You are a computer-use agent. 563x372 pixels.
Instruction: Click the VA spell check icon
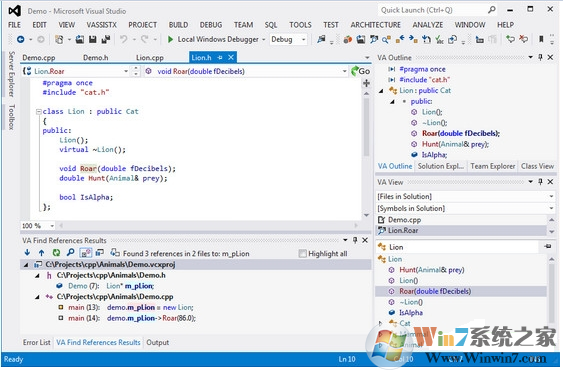pyautogui.click(x=439, y=39)
